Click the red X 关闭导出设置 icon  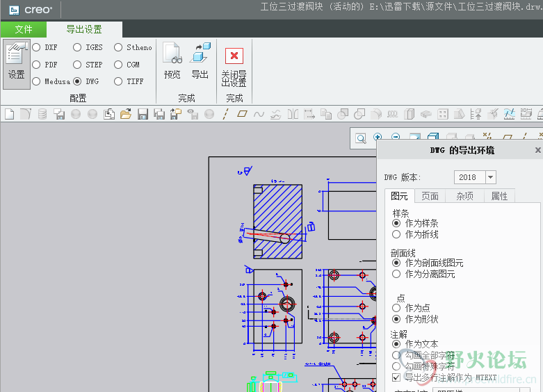click(234, 56)
